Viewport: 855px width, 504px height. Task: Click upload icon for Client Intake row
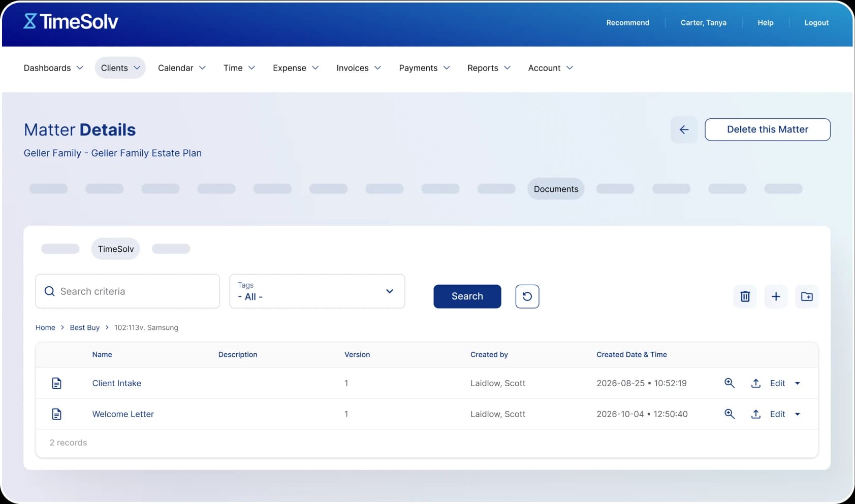click(x=755, y=383)
